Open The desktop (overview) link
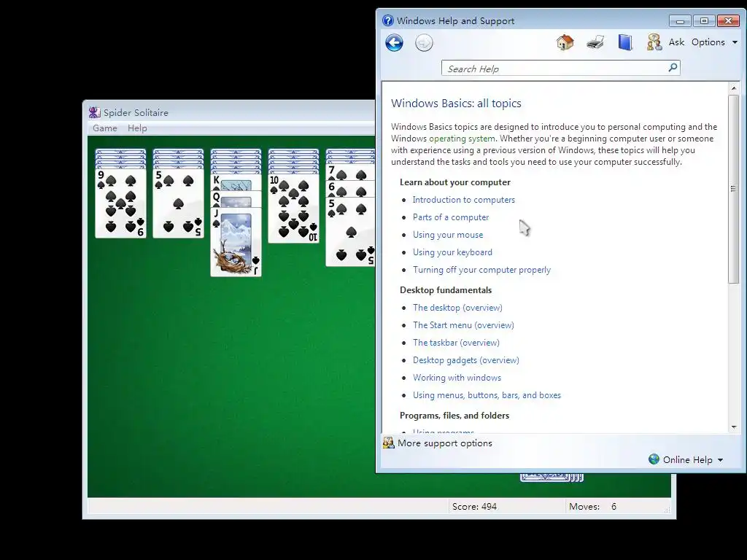The height and width of the screenshot is (560, 747). tap(457, 308)
